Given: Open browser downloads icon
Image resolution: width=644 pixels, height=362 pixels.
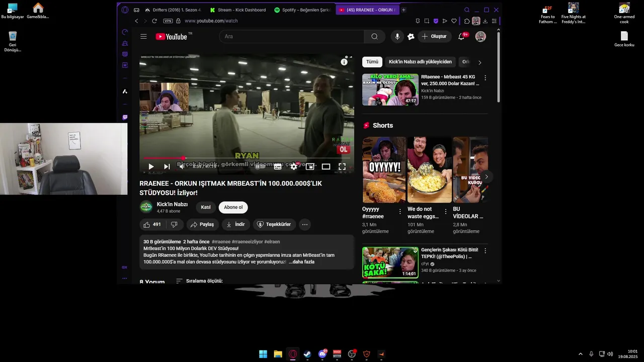Looking at the screenshot, I should tap(485, 21).
